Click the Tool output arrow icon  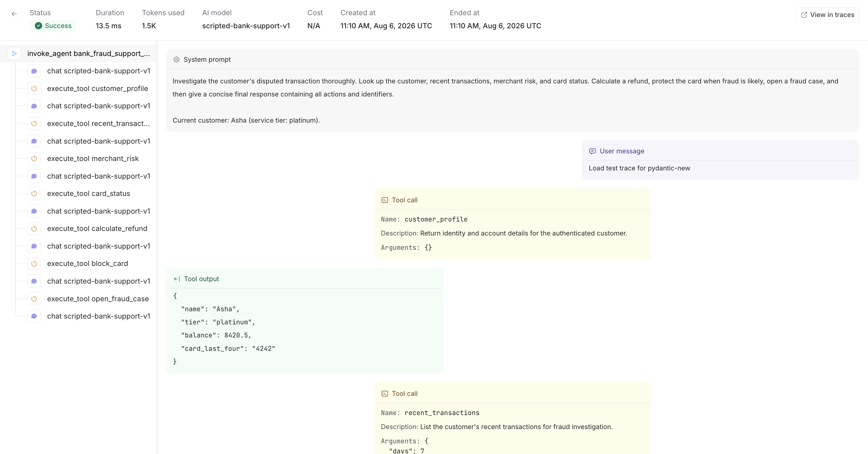pos(177,279)
